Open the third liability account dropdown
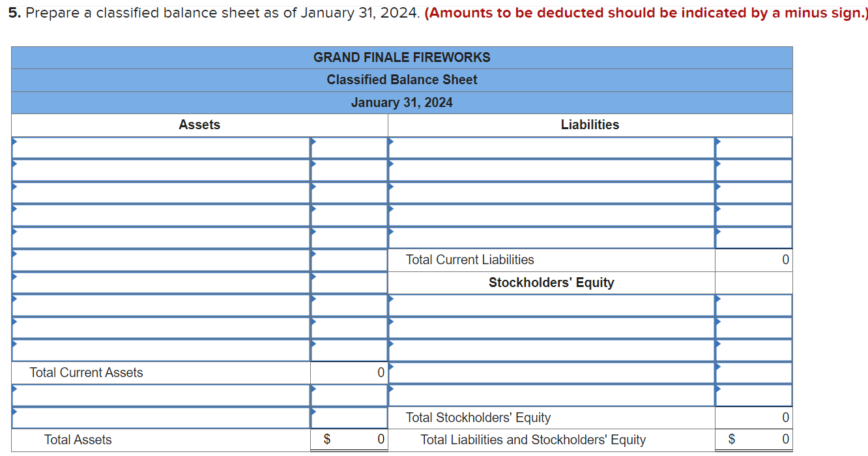 click(x=551, y=192)
